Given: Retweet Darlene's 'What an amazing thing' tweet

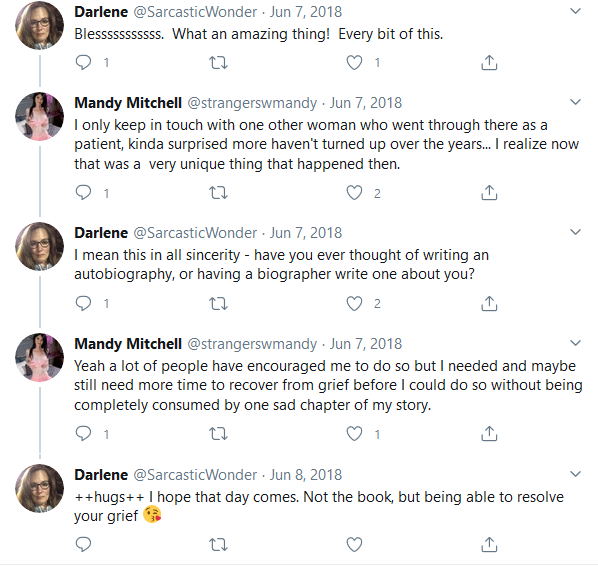Looking at the screenshot, I should [x=219, y=63].
